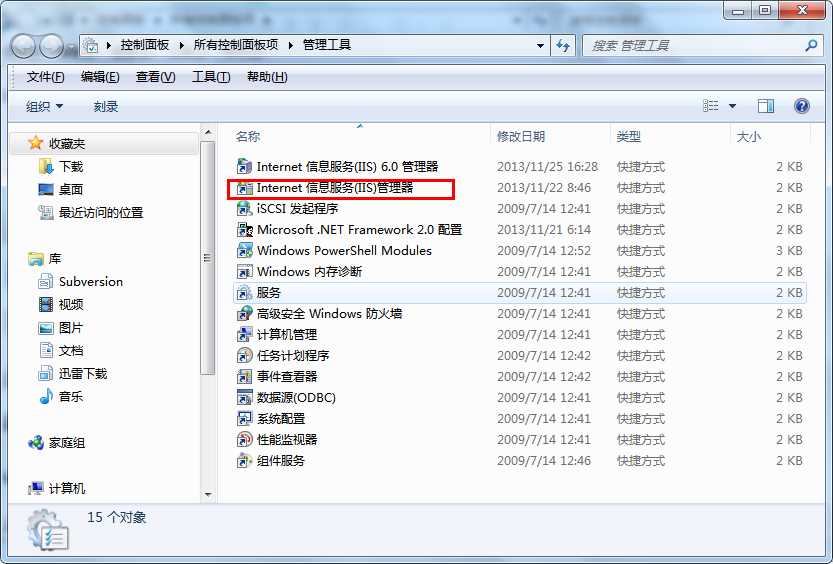This screenshot has height=564, width=833.
Task: Sort by the 名称 column header
Action: 248,136
